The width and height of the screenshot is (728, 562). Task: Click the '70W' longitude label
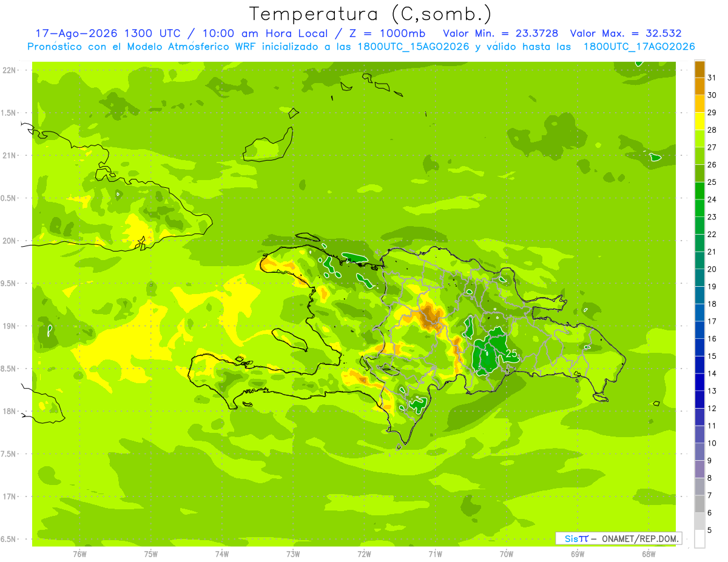[x=506, y=554]
